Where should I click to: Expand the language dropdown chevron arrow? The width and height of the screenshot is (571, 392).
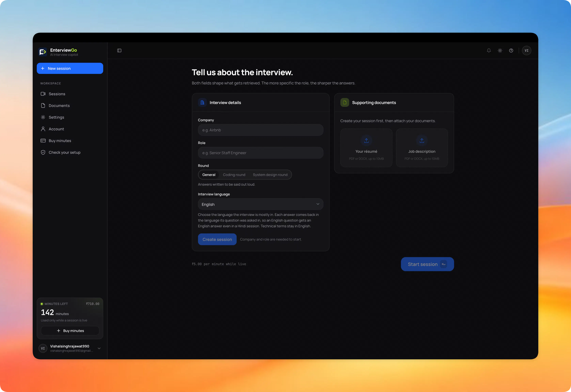pyautogui.click(x=318, y=204)
